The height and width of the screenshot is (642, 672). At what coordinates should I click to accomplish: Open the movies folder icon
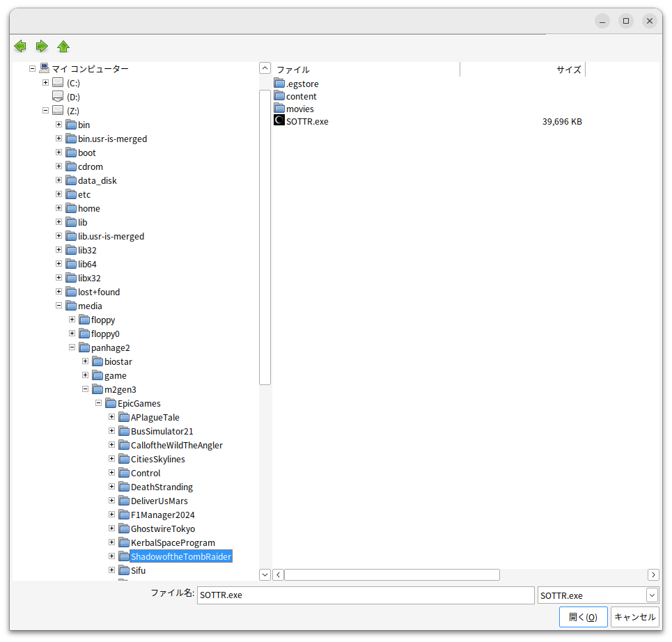coord(279,108)
